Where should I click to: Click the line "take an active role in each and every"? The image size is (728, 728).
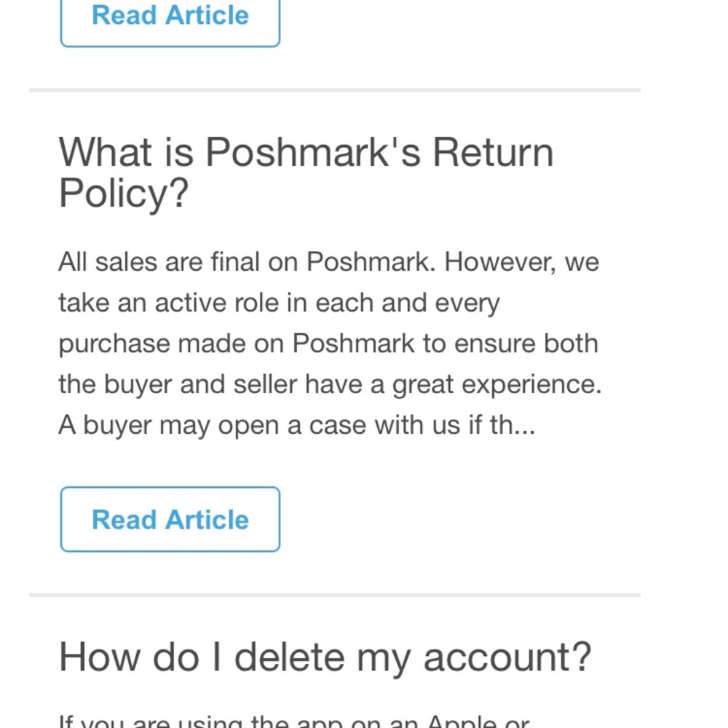(279, 303)
